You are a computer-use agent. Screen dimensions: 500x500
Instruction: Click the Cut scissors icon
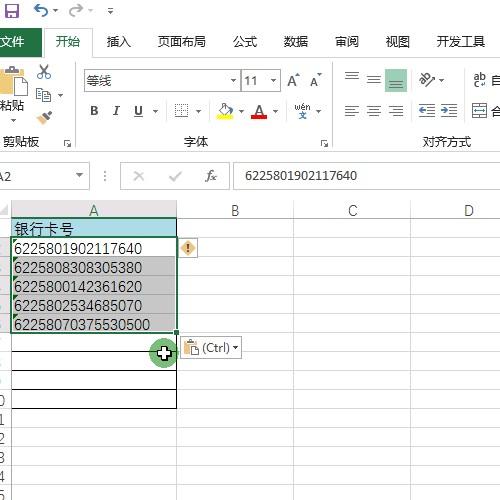[x=44, y=72]
